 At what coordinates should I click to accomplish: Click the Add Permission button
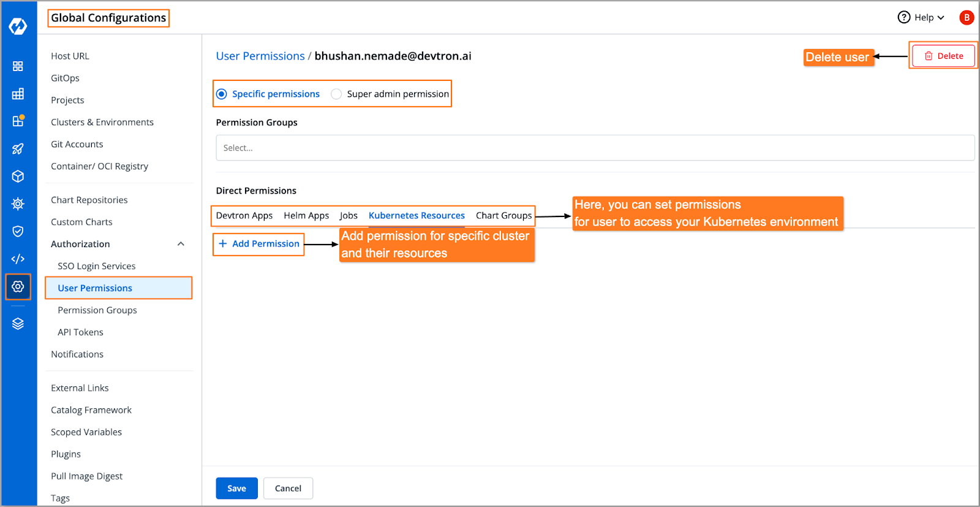(x=259, y=243)
